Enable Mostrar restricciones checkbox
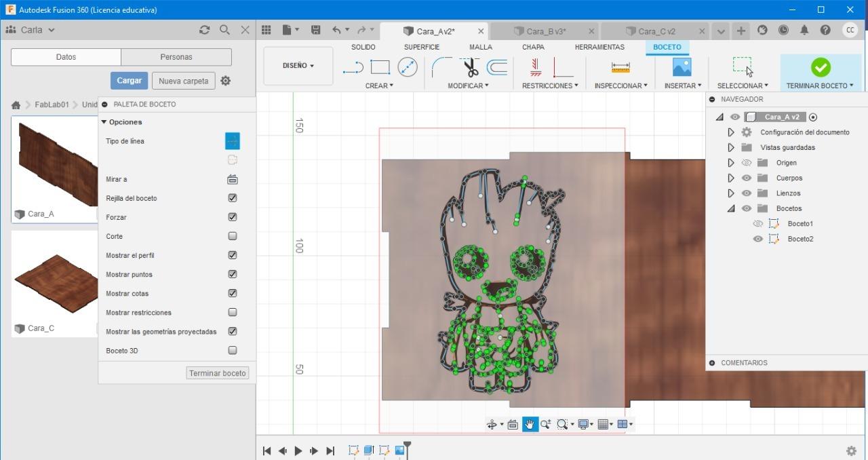868x460 pixels. (x=233, y=312)
